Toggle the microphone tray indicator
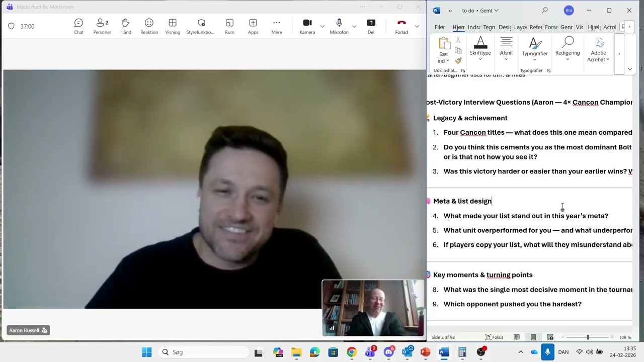Viewport: 644px width, 362px height. (x=547, y=352)
